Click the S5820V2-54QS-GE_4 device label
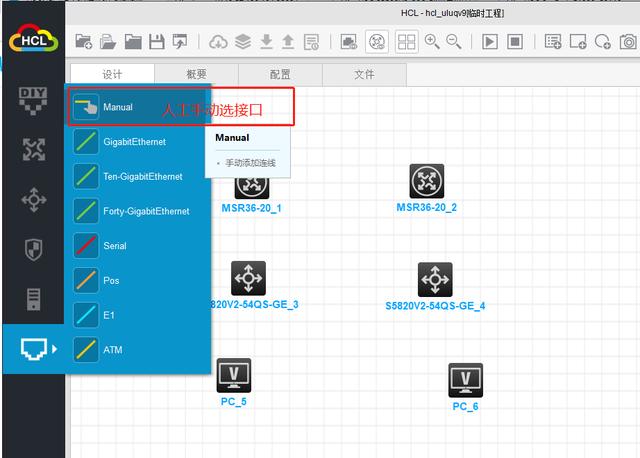Viewport: 640px width, 458px height. (x=435, y=306)
